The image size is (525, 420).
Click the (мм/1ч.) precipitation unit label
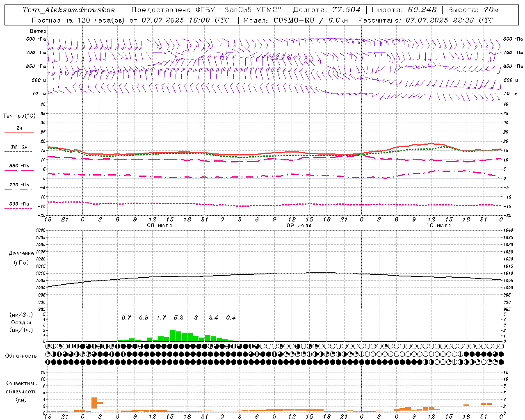[21, 330]
